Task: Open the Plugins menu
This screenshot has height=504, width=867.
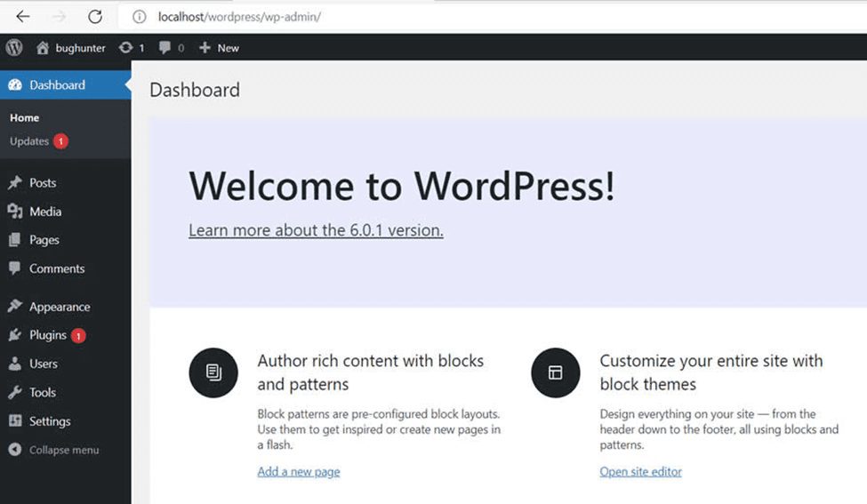Action: pyautogui.click(x=47, y=335)
